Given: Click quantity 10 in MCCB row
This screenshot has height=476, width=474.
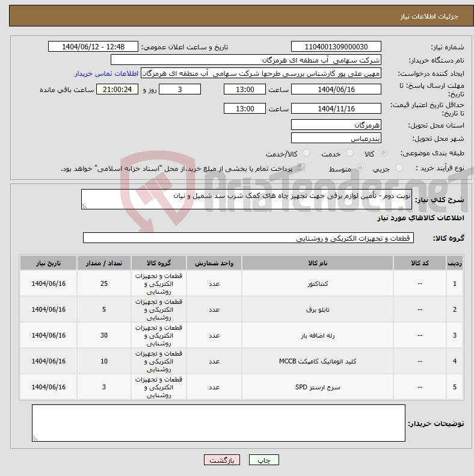Looking at the screenshot, I should click(x=104, y=361).
